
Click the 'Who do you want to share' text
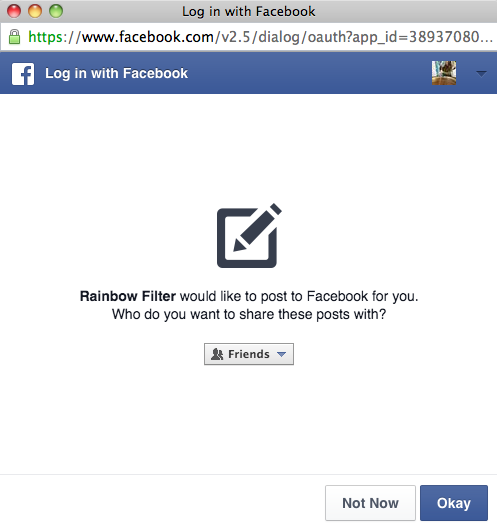pos(249,314)
